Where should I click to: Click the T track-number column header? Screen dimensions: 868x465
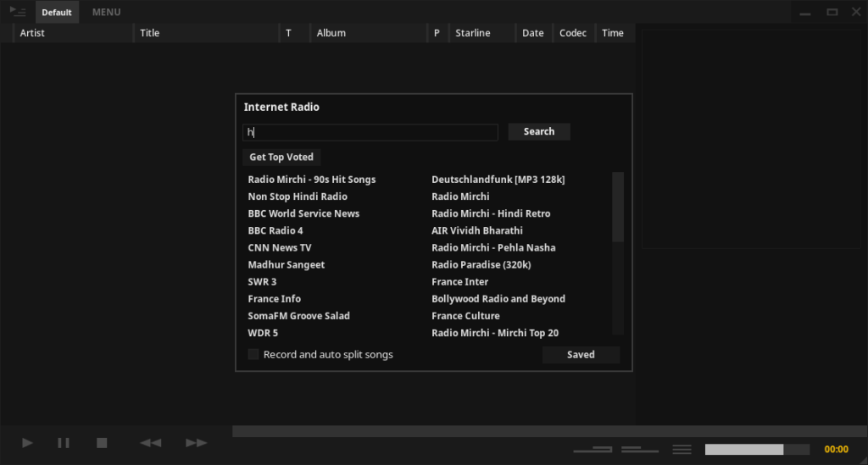[x=294, y=33]
